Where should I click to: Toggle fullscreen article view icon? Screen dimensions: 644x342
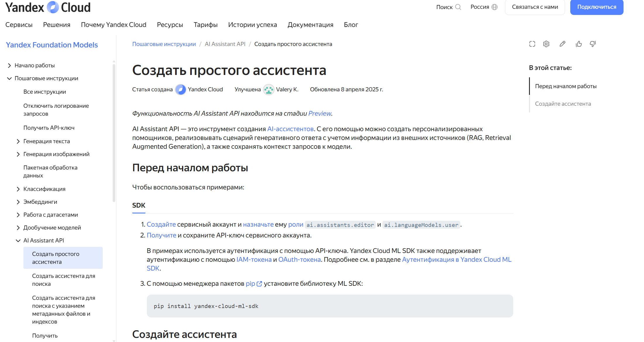point(532,44)
